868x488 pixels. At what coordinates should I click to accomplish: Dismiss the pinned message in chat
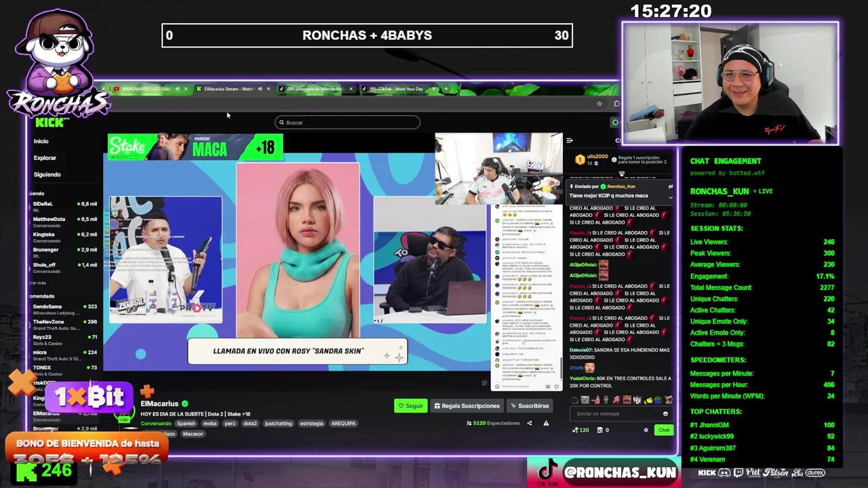click(670, 186)
